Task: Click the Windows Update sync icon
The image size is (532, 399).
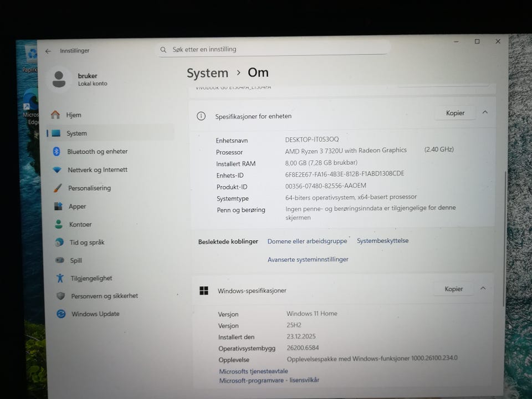Action: [x=61, y=314]
